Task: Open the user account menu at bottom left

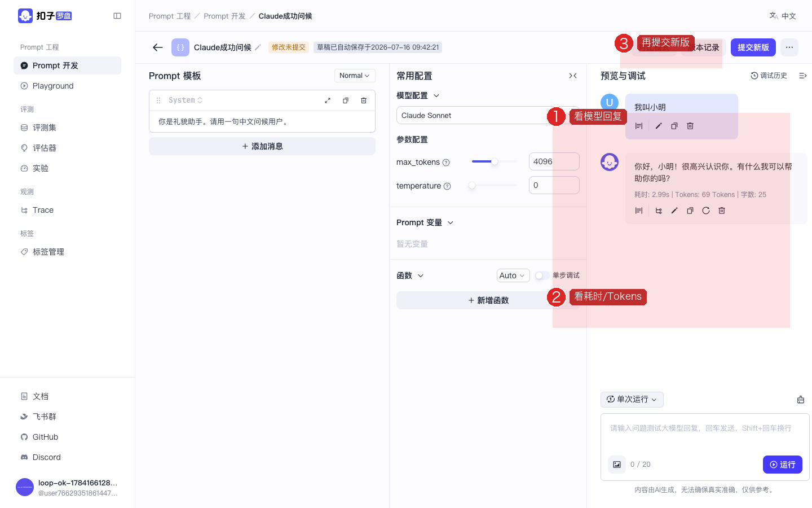Action: (68, 487)
